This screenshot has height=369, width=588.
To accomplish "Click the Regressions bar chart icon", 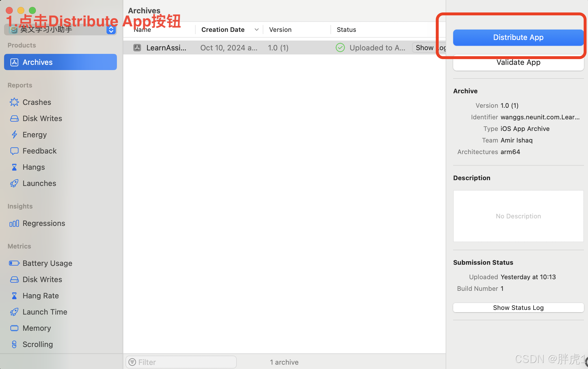I will (x=14, y=223).
